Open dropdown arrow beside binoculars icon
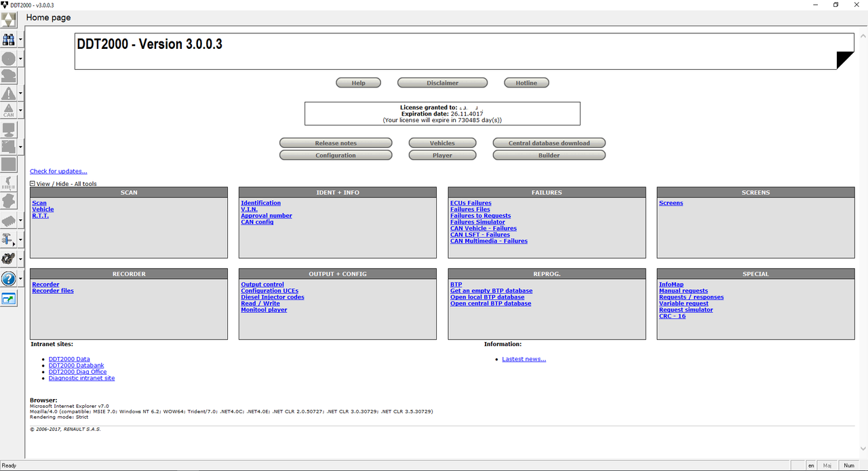The image size is (868, 471). click(20, 40)
